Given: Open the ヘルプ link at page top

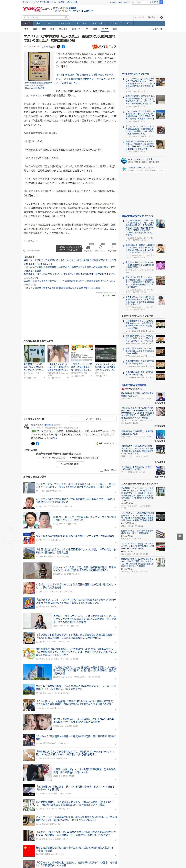Looking at the screenshot, I should click(x=127, y=2).
